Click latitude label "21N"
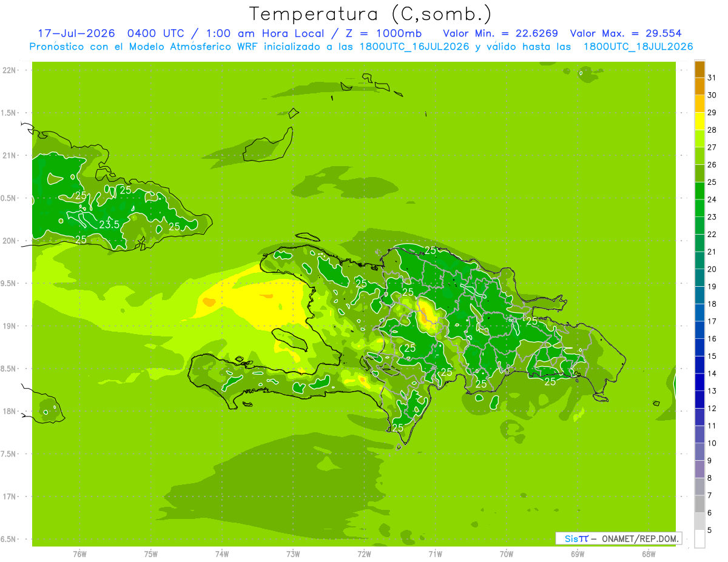The width and height of the screenshot is (728, 562). 8,155
